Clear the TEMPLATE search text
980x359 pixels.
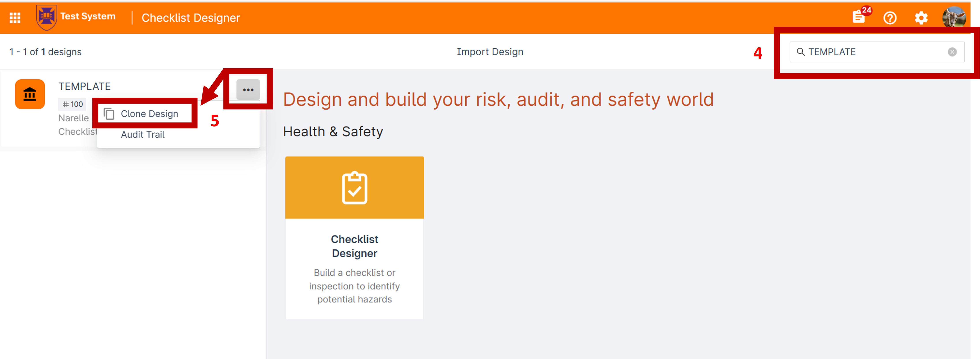(x=952, y=52)
